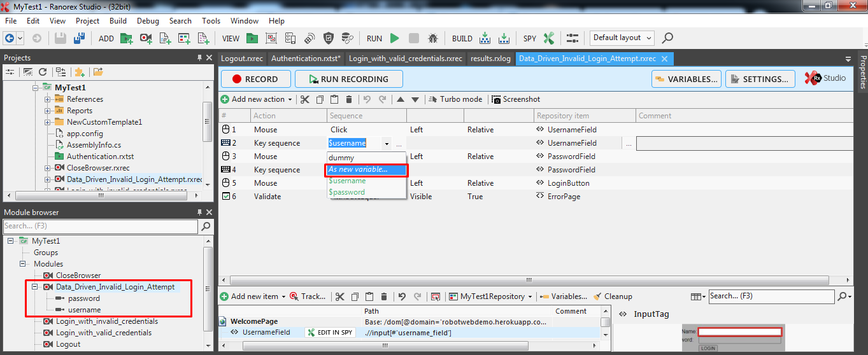This screenshot has height=355, width=868.
Task: Launch the Ranorex Spy icon
Action: [548, 38]
